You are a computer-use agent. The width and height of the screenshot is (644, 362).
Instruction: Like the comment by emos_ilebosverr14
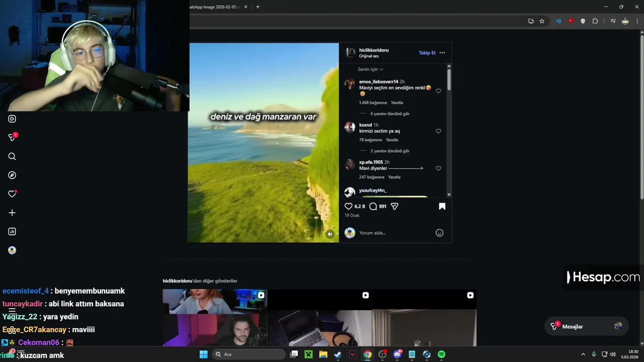coord(438,91)
